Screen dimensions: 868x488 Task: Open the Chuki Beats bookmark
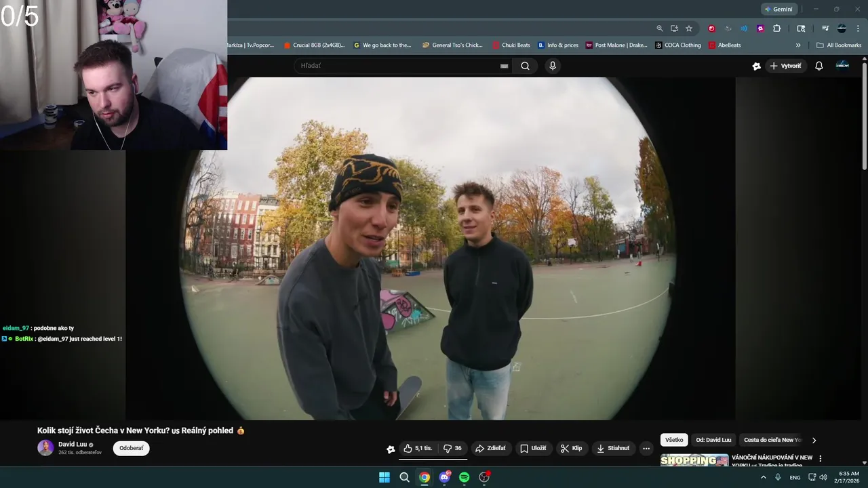coord(511,45)
